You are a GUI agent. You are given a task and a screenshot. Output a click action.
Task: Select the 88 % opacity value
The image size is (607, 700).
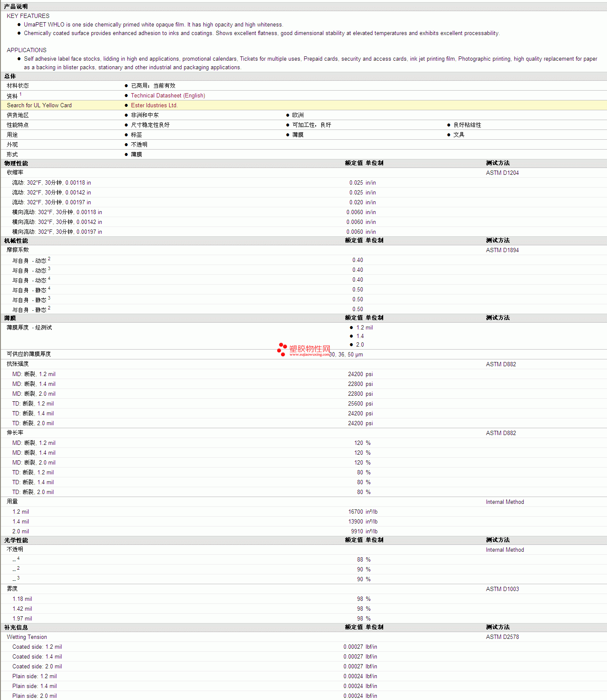pyautogui.click(x=364, y=560)
